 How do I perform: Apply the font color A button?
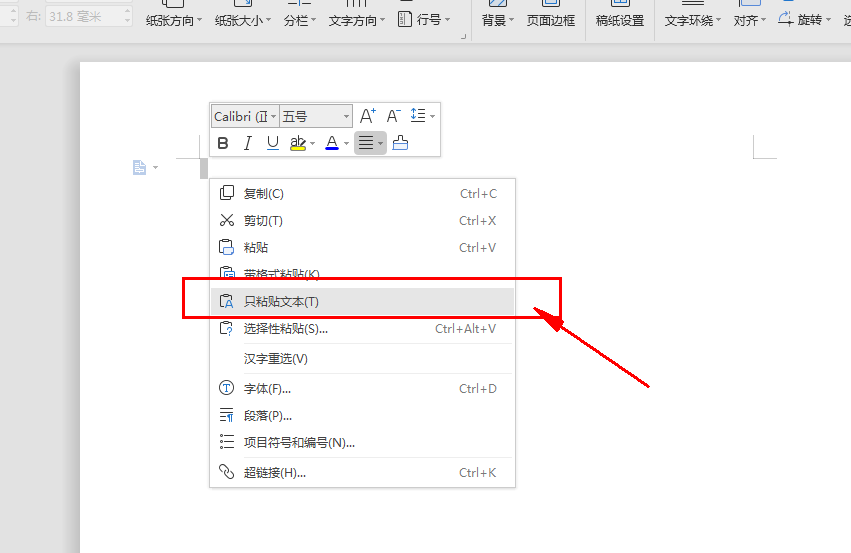click(x=332, y=143)
